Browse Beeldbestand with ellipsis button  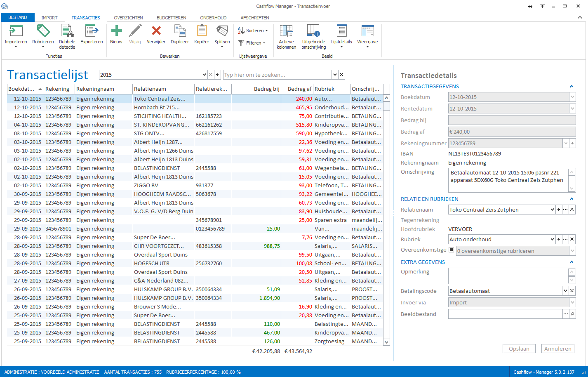tap(565, 314)
